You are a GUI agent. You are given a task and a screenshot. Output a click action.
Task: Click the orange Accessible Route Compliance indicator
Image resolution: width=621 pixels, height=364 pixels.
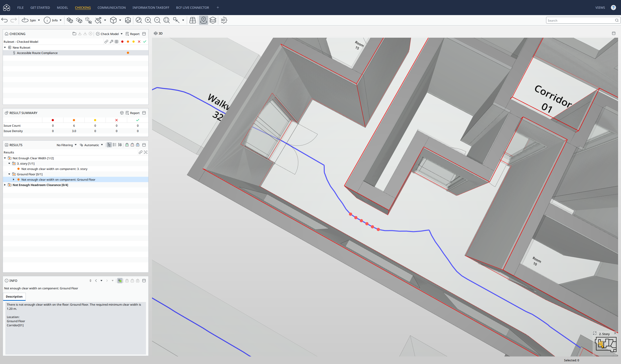coord(128,53)
